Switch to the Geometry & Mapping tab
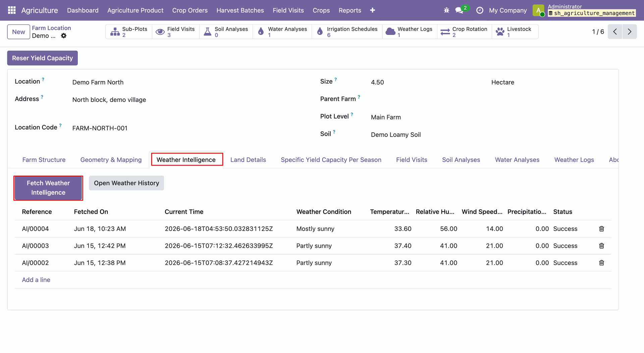 [111, 160]
